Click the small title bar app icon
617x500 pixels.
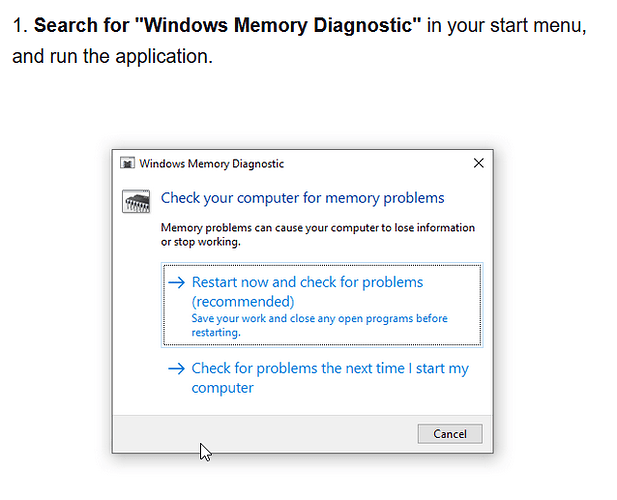pyautogui.click(x=127, y=163)
